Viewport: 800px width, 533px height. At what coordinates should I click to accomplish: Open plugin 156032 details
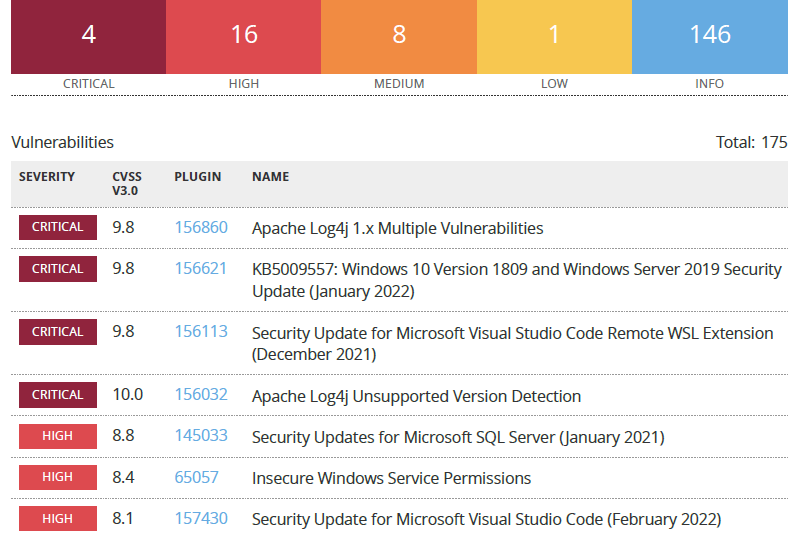point(201,395)
